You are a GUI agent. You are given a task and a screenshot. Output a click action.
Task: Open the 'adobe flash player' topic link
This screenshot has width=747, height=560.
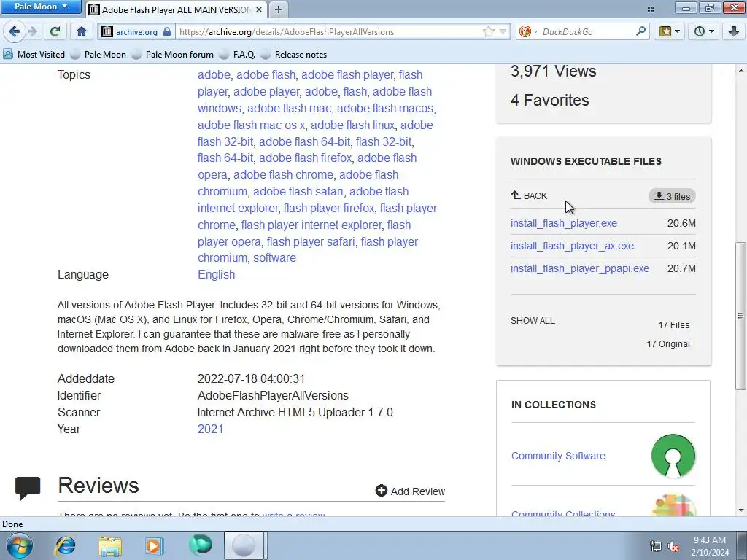click(347, 75)
